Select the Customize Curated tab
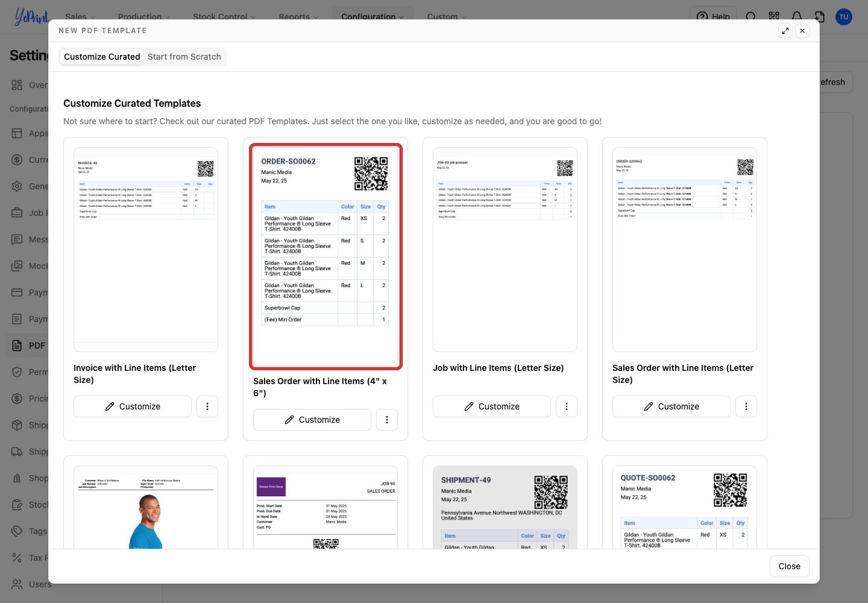This screenshot has width=868, height=603. tap(102, 57)
